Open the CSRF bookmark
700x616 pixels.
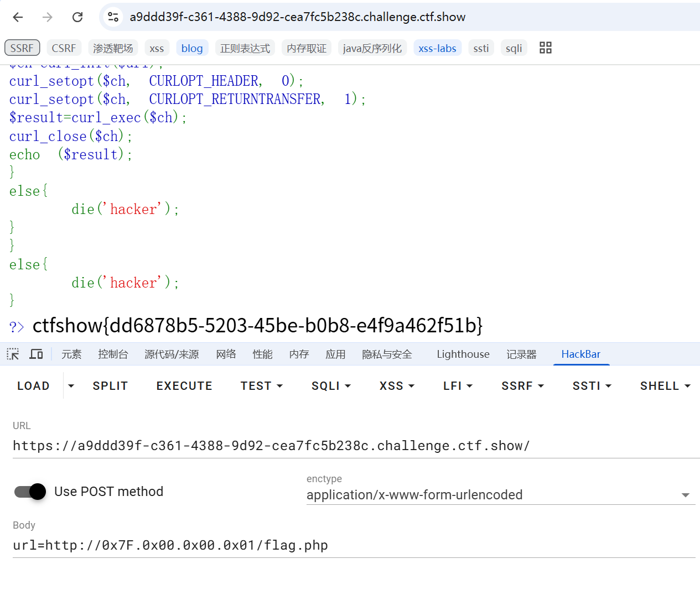64,48
